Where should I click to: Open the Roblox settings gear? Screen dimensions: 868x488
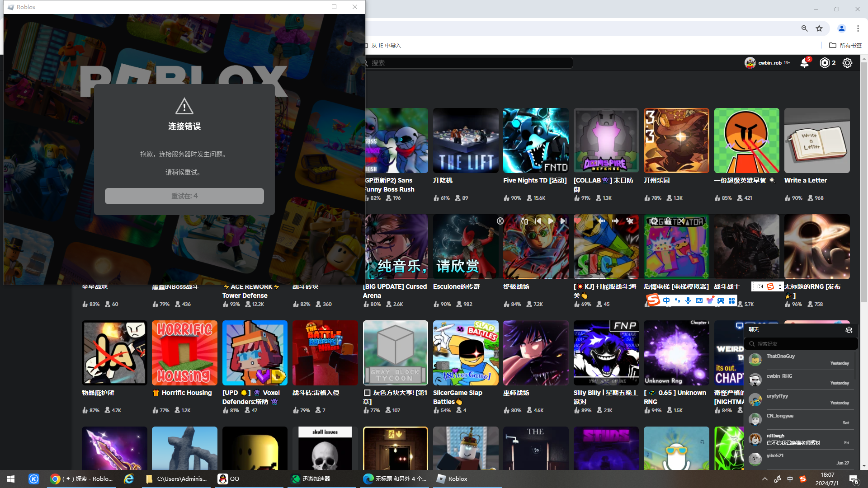click(x=848, y=63)
